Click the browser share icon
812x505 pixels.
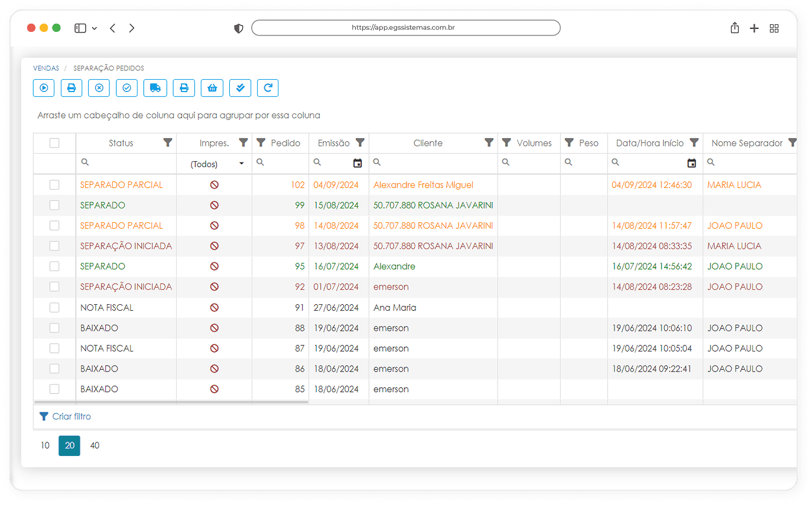[735, 28]
